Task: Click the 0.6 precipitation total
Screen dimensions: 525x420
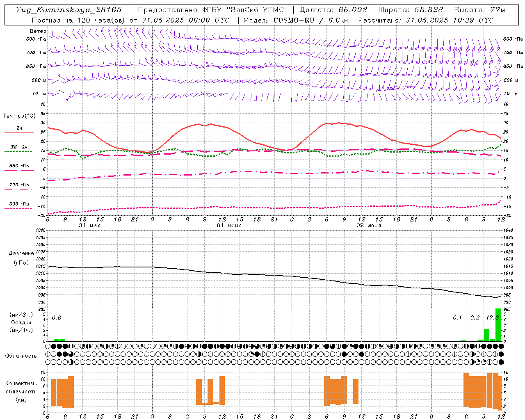Action: click(56, 318)
